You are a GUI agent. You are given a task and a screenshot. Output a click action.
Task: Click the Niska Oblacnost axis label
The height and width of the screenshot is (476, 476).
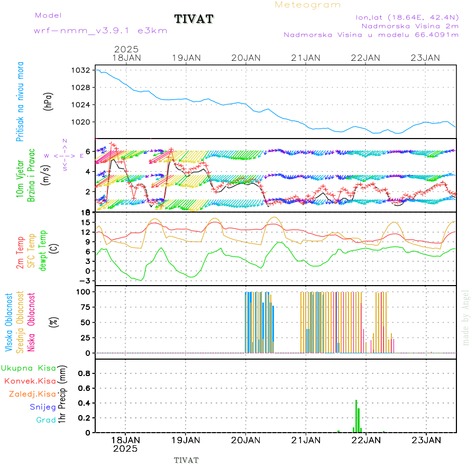point(31,322)
